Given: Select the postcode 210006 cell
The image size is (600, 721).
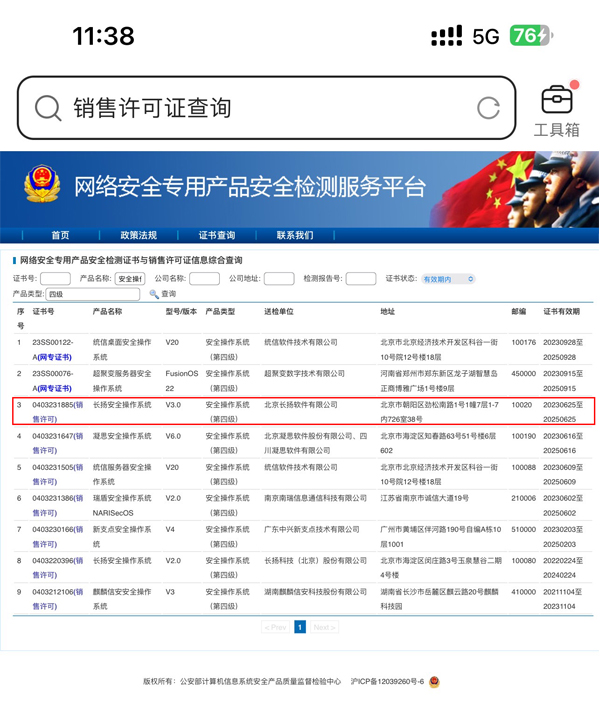Looking at the screenshot, I should click(523, 498).
